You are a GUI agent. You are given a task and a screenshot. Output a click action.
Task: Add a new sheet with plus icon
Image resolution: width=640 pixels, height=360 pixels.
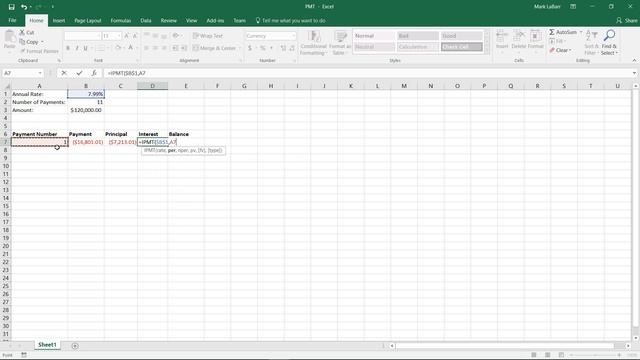pyautogui.click(x=75, y=346)
